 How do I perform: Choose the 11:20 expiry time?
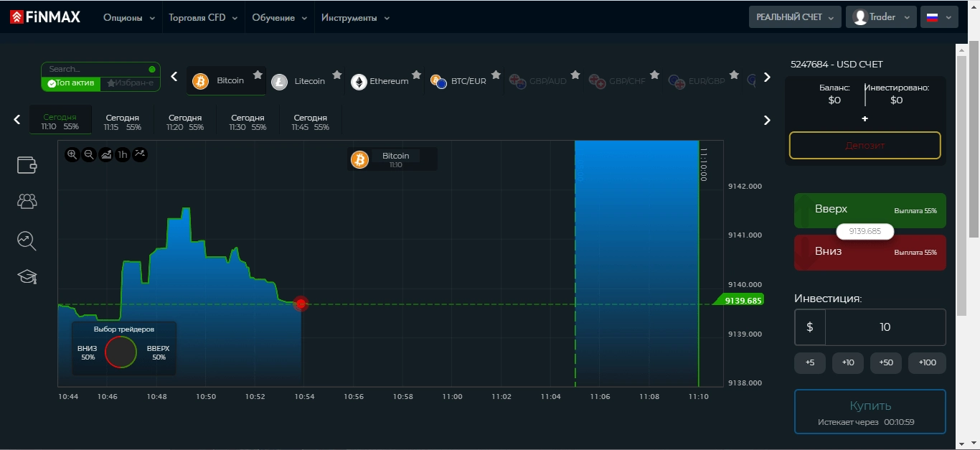coord(184,122)
